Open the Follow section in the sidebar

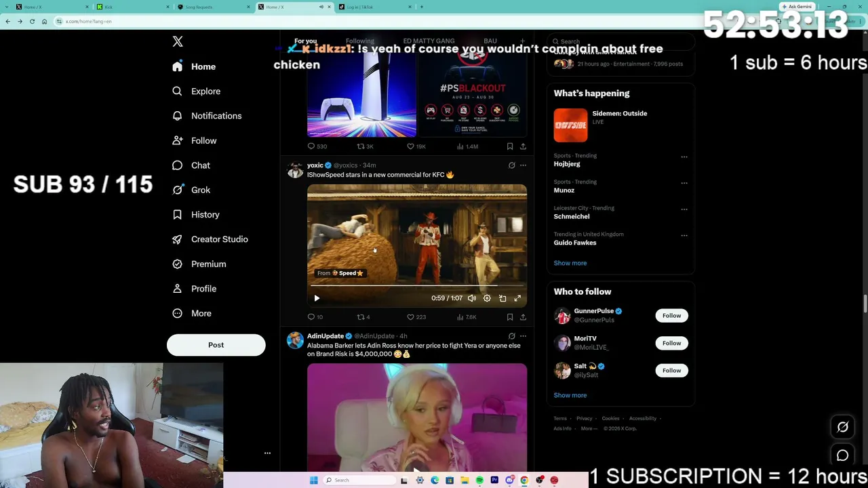194,140
